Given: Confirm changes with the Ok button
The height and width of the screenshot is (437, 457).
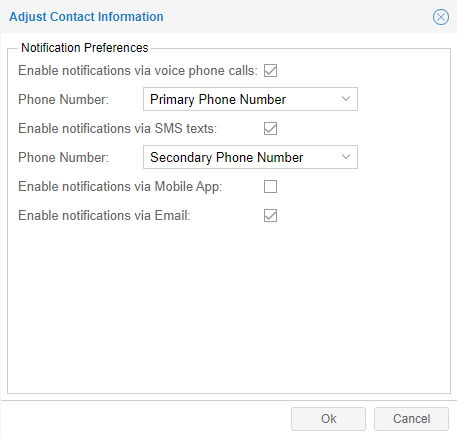Looking at the screenshot, I should coord(328,419).
